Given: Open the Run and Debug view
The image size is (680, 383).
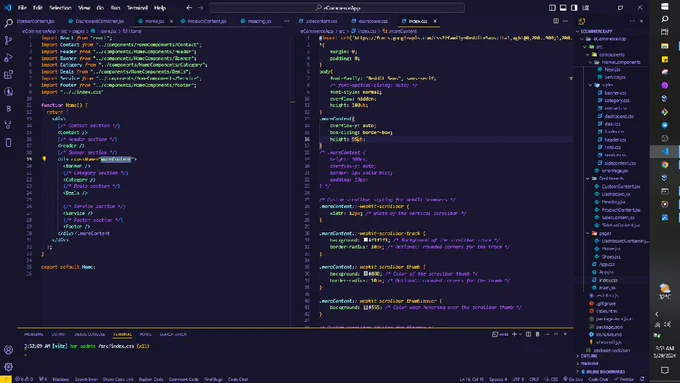Looking at the screenshot, I should tap(8, 57).
